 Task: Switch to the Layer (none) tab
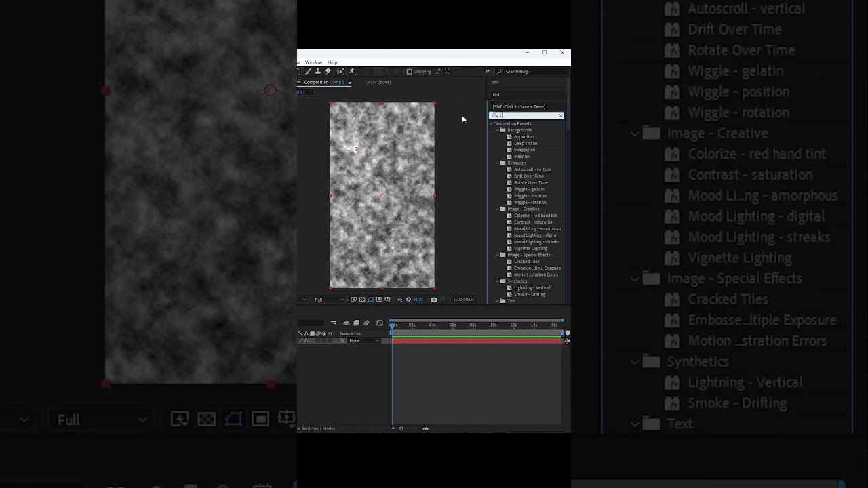(378, 82)
